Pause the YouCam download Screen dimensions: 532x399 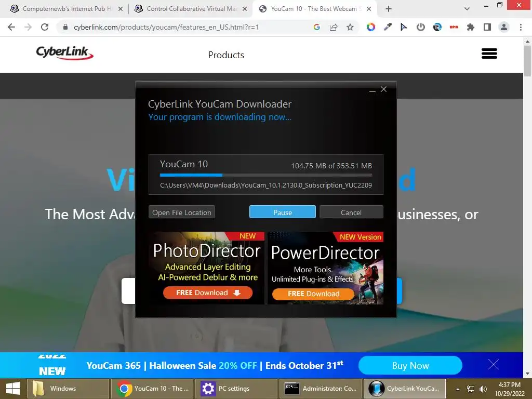click(282, 212)
